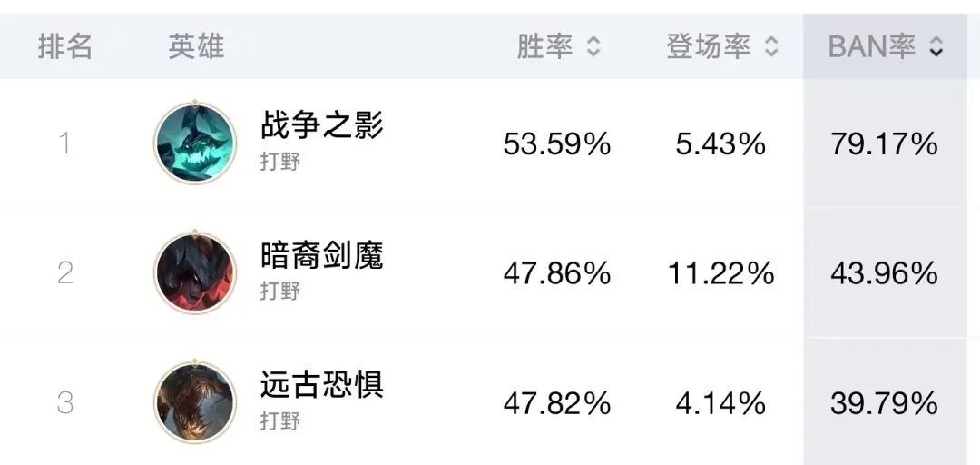Viewport: 980px width, 465px height.
Task: Select the 79.17% BAN rate cell
Action: tap(885, 144)
